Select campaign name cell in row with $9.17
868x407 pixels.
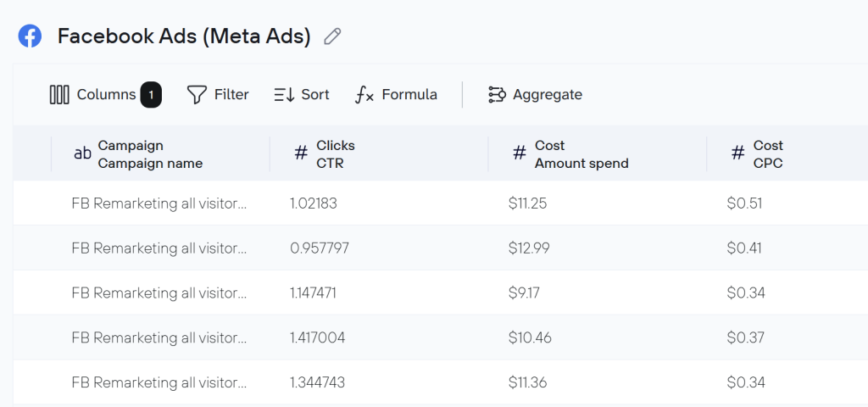(159, 293)
